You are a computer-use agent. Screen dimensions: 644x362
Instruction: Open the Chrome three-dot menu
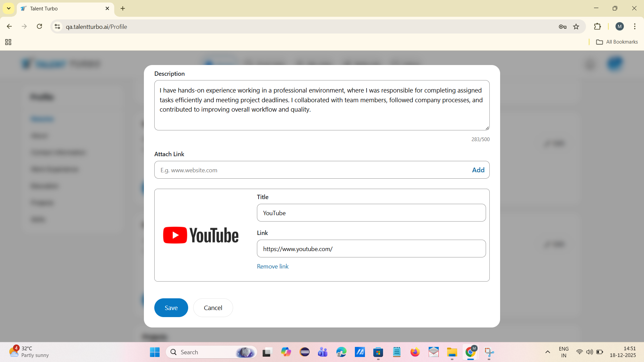coord(635,26)
